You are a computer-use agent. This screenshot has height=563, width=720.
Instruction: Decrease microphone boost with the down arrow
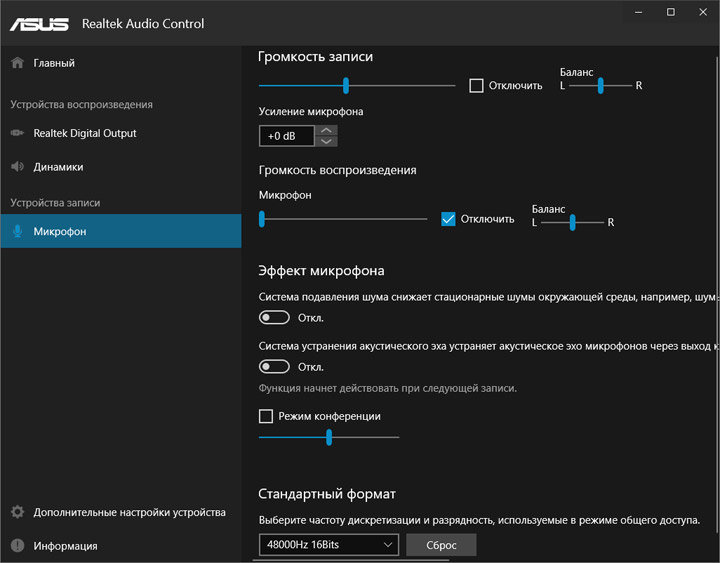point(326,141)
